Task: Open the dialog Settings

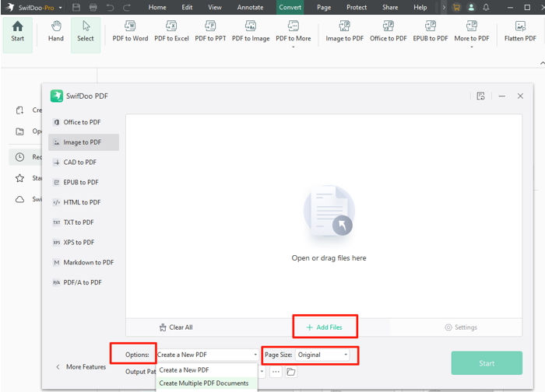Action: [x=461, y=327]
